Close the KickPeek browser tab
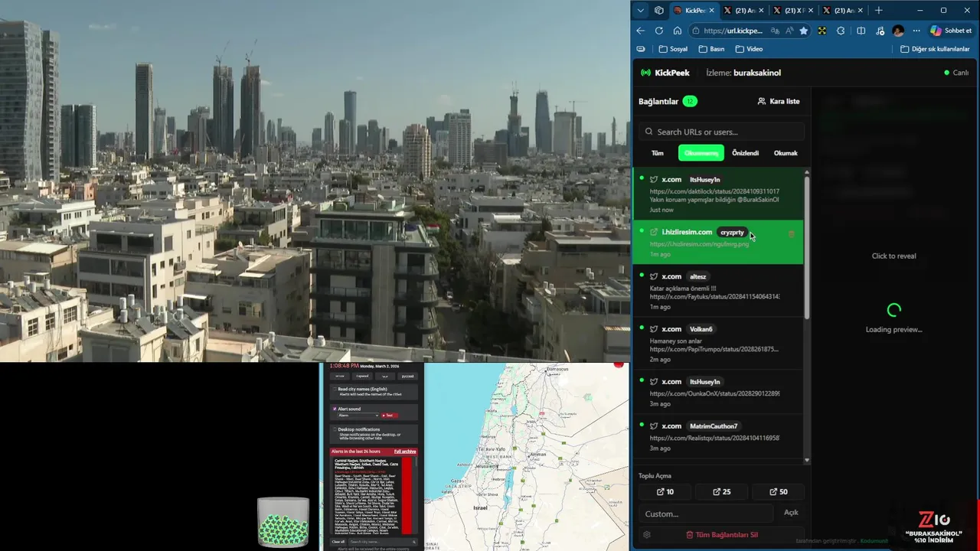The height and width of the screenshot is (551, 980). (711, 11)
